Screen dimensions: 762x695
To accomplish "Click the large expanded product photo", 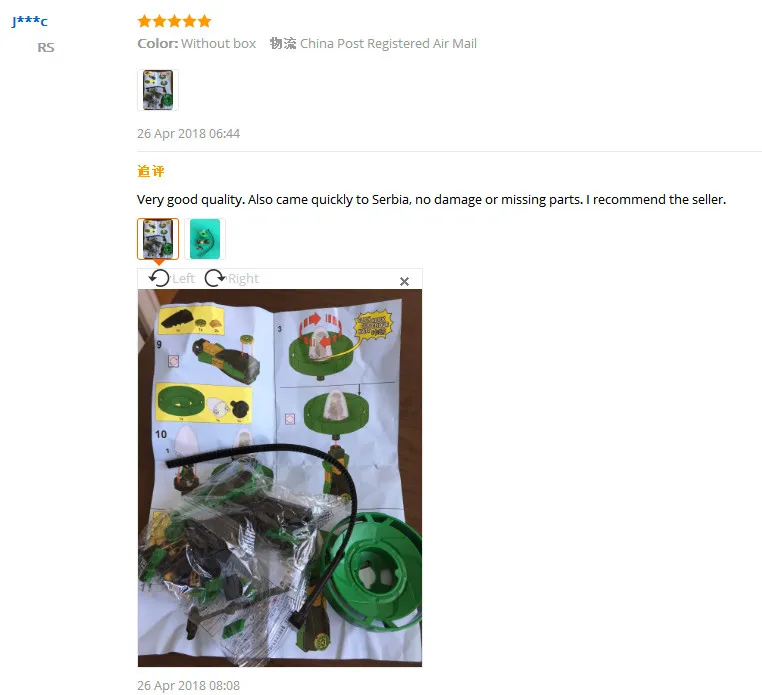I will click(280, 478).
